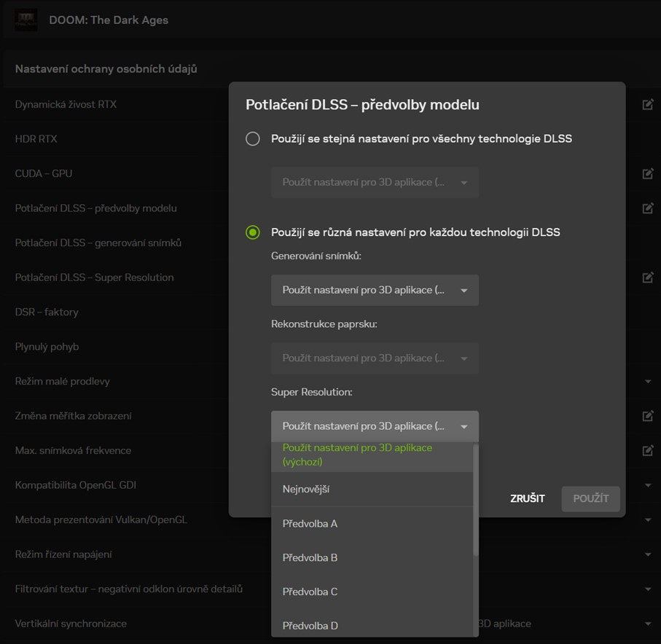Expand the Vertikální synchronizace dropdown arrow
Image resolution: width=661 pixels, height=644 pixels.
coord(648,624)
